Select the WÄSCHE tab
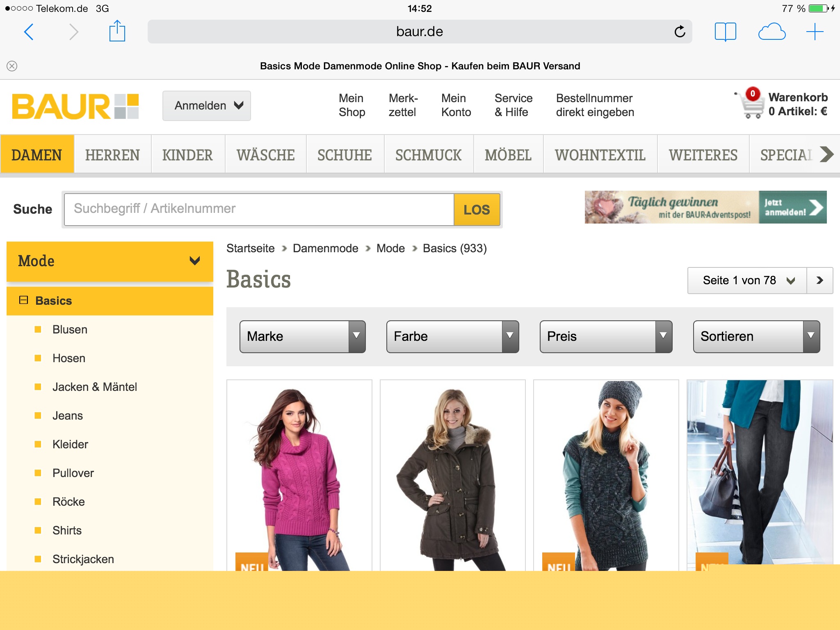The height and width of the screenshot is (630, 840). tap(265, 155)
